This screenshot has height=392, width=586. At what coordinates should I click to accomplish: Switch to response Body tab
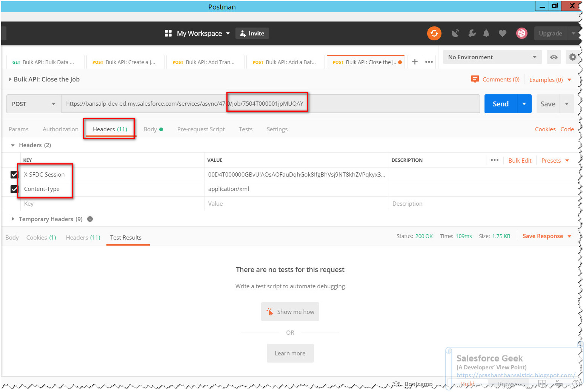(12, 237)
